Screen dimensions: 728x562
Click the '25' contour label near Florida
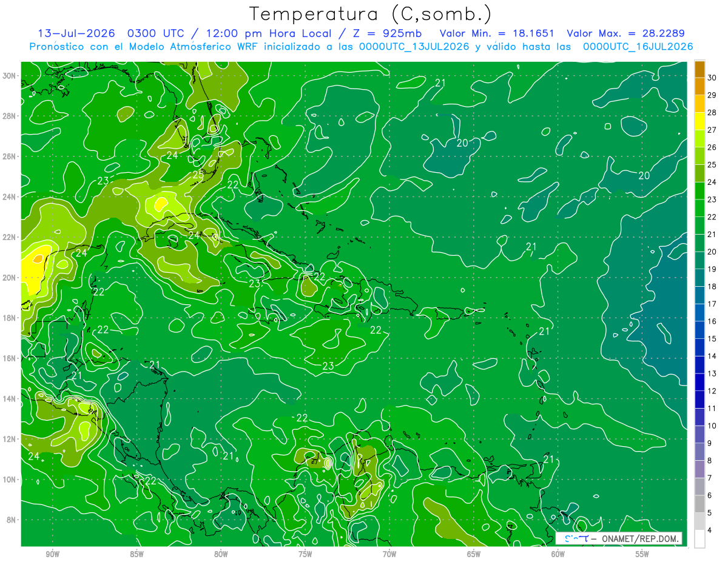(x=198, y=175)
